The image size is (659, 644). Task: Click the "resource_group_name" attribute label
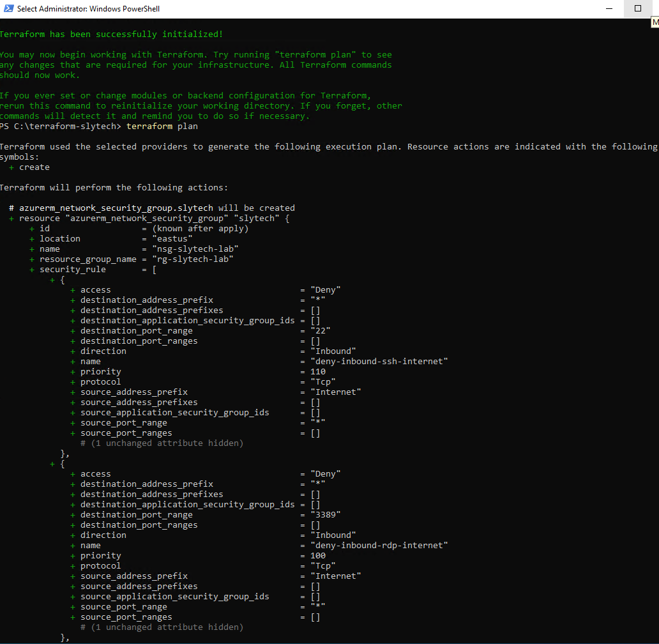(x=88, y=259)
